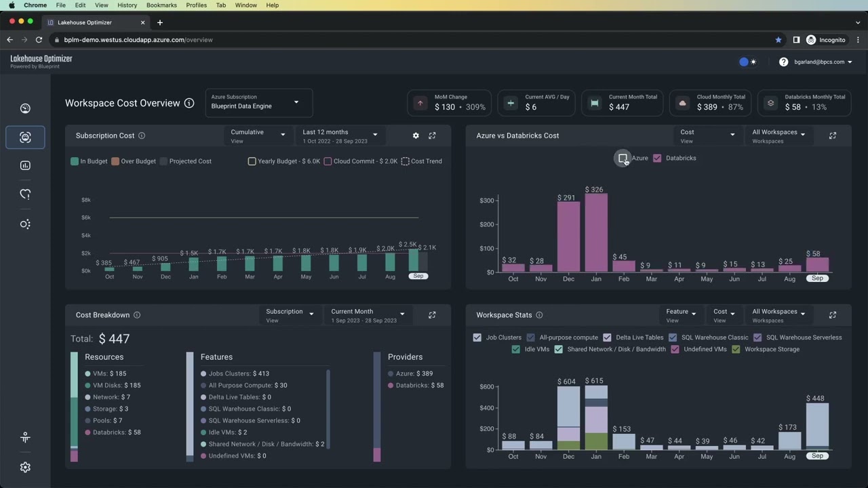Click the Cloud Monthly Total cloud icon

click(x=682, y=103)
